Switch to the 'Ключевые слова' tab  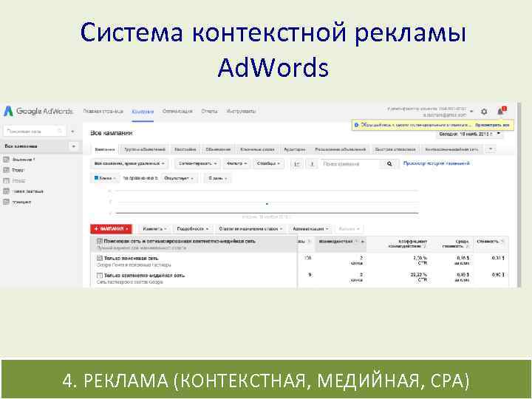[257, 149]
